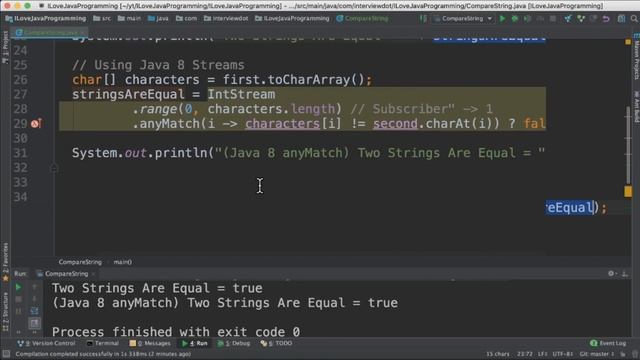
Task: Click the yellow inspection indicator atop the scrollbar
Action: [x=628, y=42]
